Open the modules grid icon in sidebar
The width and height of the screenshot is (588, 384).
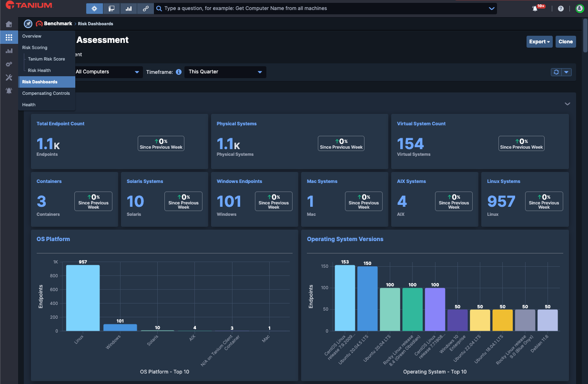tap(9, 37)
